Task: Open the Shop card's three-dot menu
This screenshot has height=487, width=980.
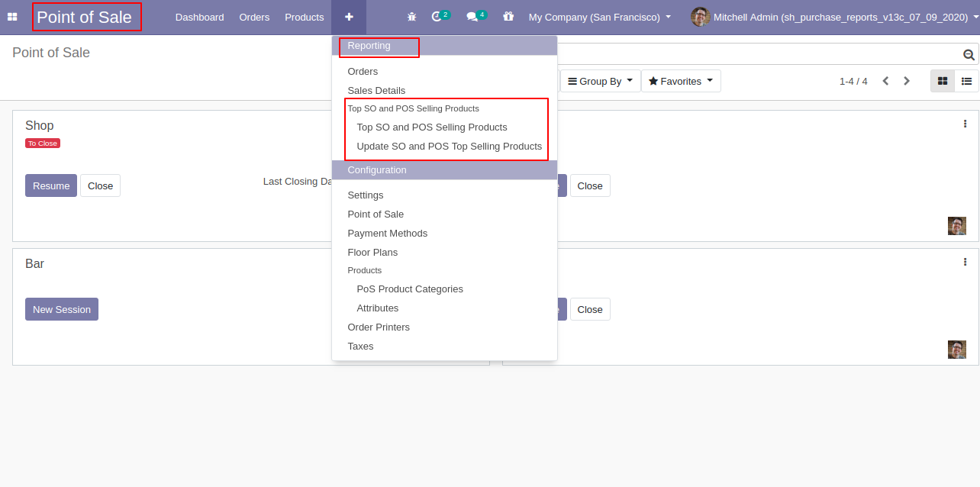Action: point(965,124)
